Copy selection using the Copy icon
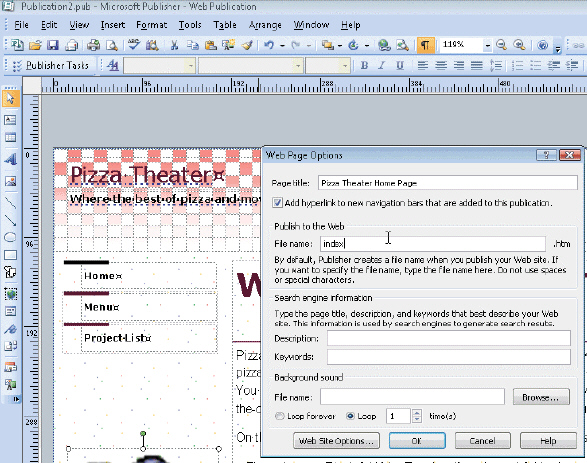 pyautogui.click(x=193, y=45)
